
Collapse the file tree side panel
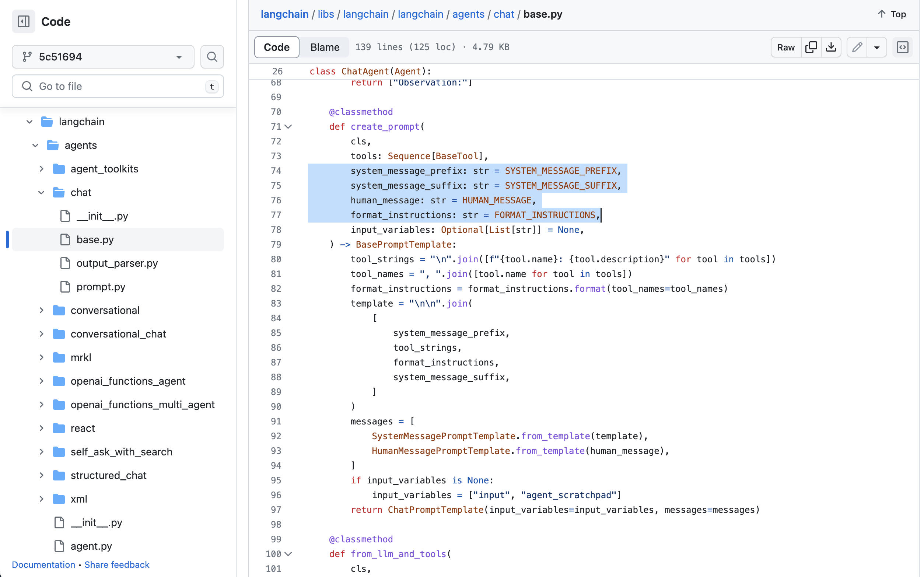point(23,21)
